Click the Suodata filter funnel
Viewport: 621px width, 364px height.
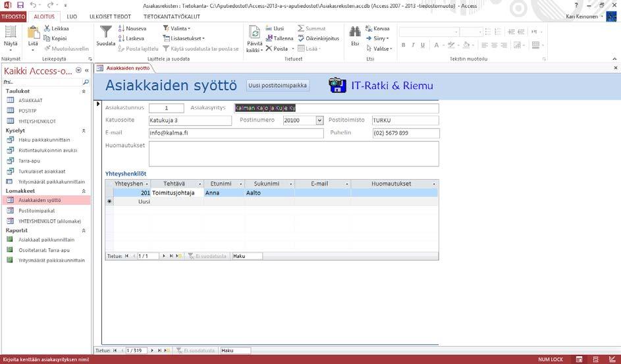[106, 36]
